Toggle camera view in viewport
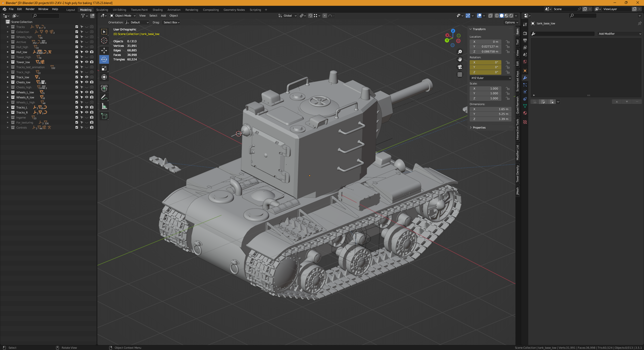Image resolution: width=644 pixels, height=350 pixels. [460, 67]
